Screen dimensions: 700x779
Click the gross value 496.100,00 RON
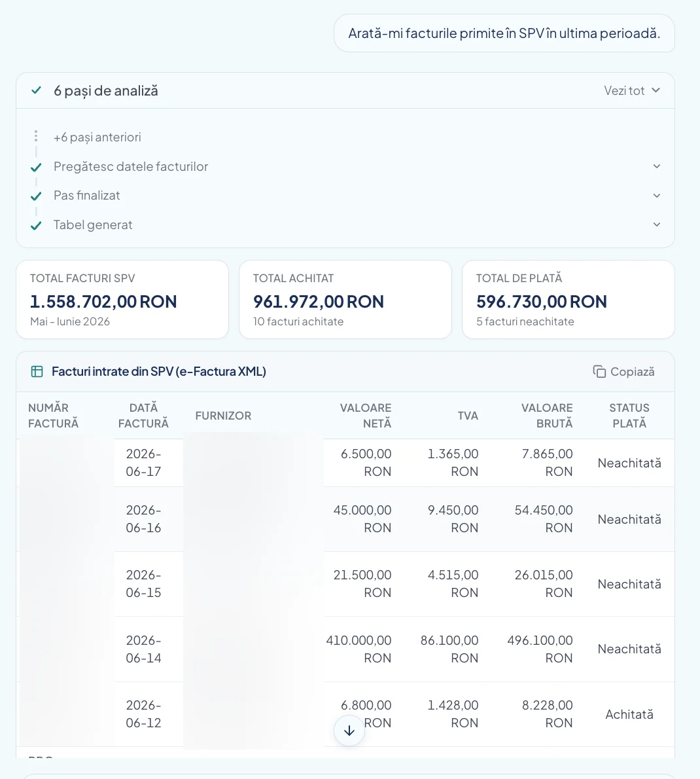coord(540,649)
